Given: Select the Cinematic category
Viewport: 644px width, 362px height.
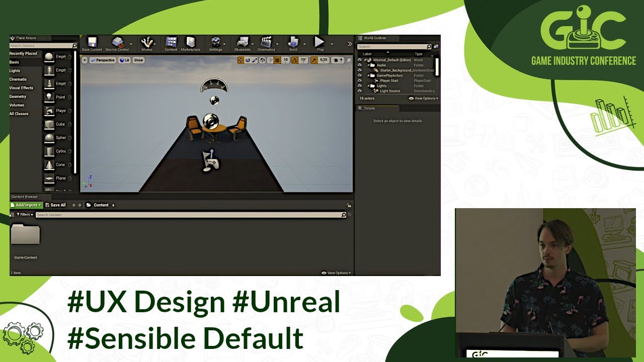Looking at the screenshot, I should tap(18, 79).
